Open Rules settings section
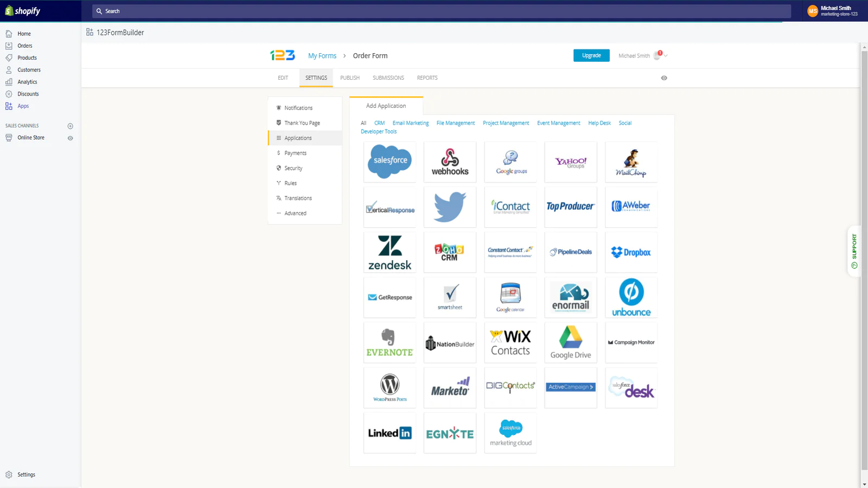This screenshot has height=488, width=868. pos(305,183)
